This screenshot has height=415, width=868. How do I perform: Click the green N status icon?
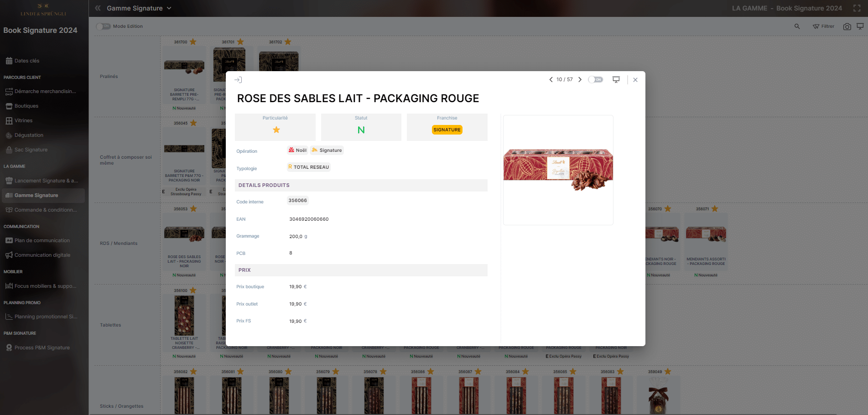(361, 130)
